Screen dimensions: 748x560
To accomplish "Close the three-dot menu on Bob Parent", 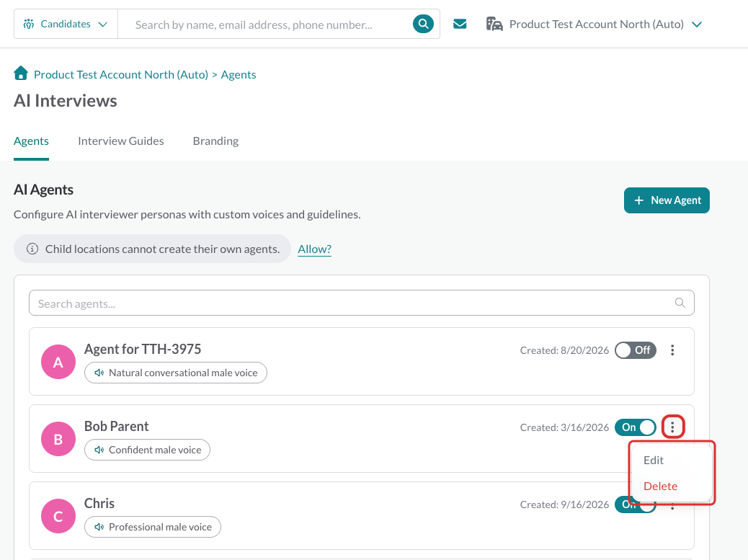I will coord(672,427).
